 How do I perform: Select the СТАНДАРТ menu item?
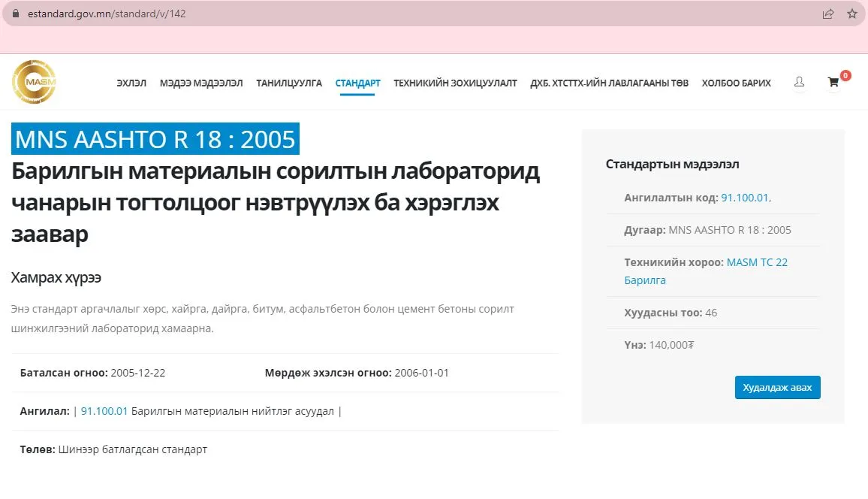coord(357,83)
